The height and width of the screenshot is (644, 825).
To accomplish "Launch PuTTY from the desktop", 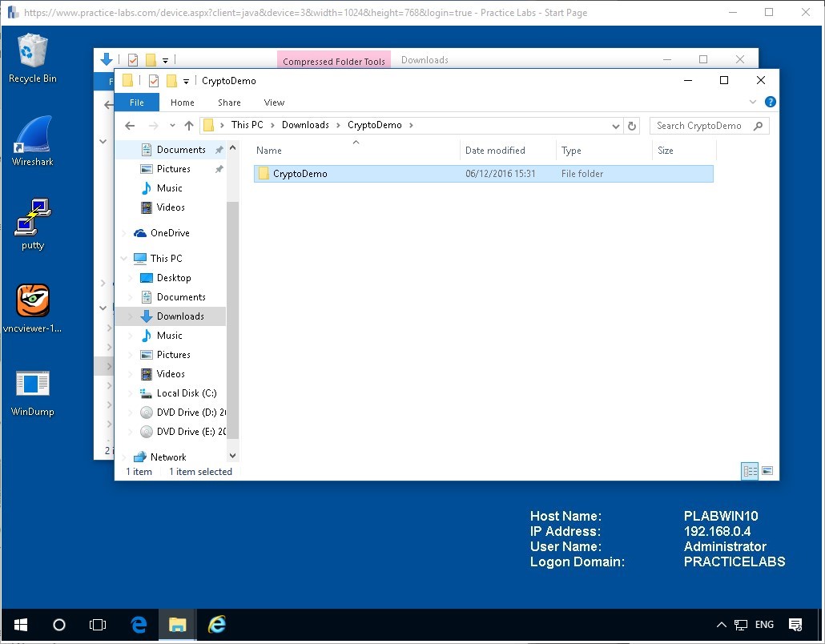I will point(32,224).
